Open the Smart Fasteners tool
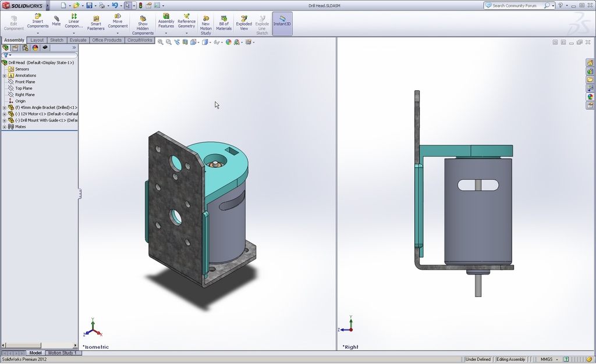This screenshot has width=596, height=364. pyautogui.click(x=95, y=22)
